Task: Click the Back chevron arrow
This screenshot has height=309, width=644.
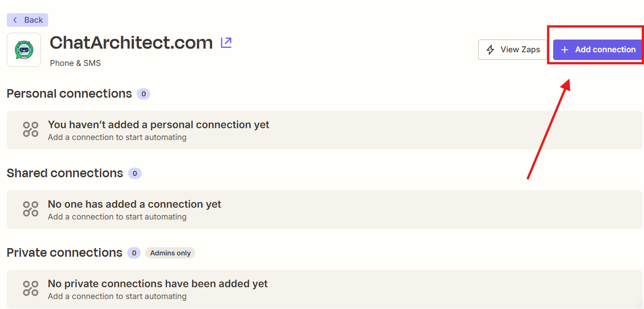Action: [15, 20]
